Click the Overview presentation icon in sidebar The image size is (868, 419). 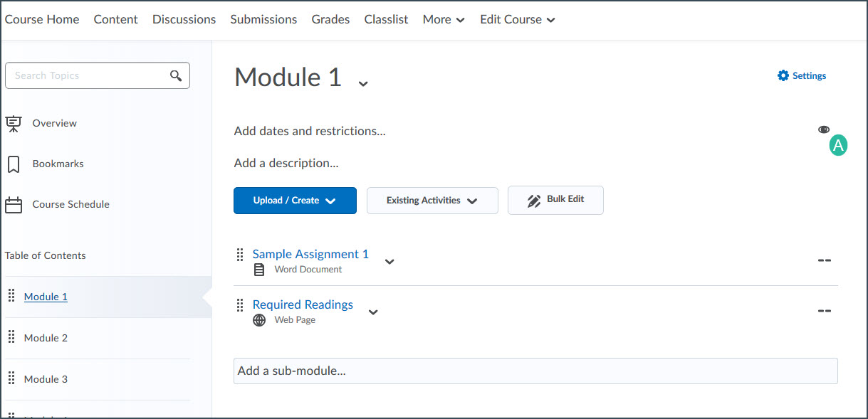click(13, 122)
